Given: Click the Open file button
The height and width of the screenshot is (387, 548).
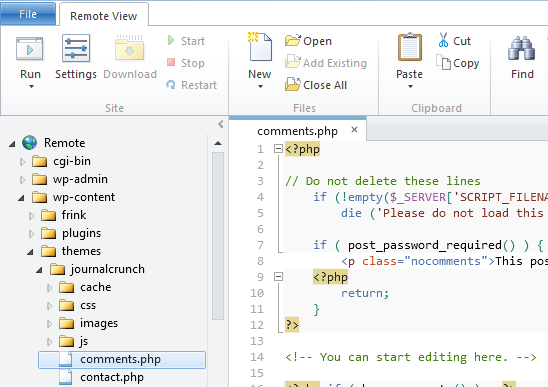Looking at the screenshot, I should (308, 41).
